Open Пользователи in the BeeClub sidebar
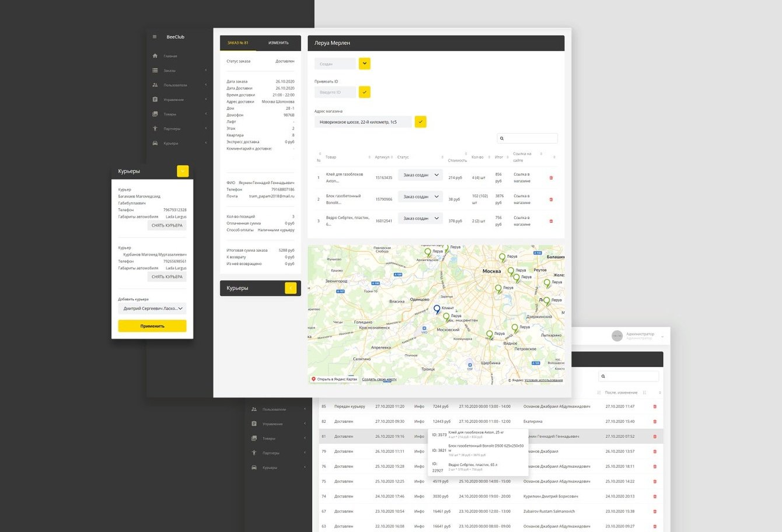Viewport: 782px width, 532px height. tap(175, 85)
